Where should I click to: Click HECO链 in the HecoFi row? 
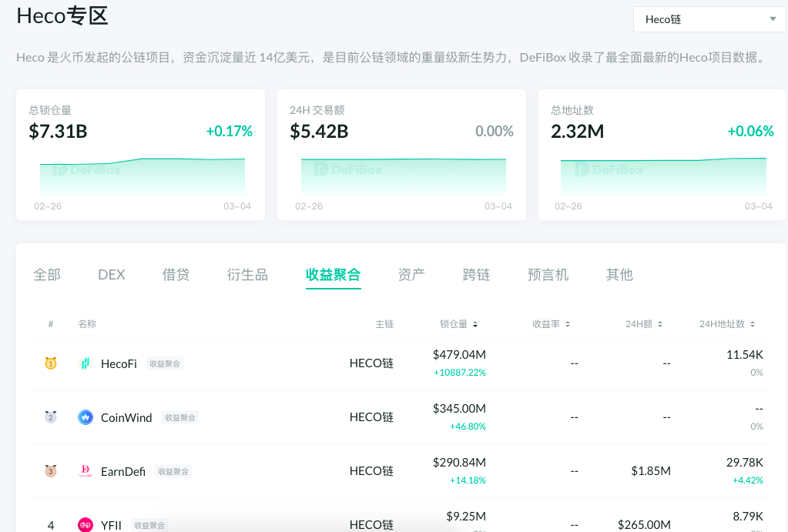click(x=371, y=363)
